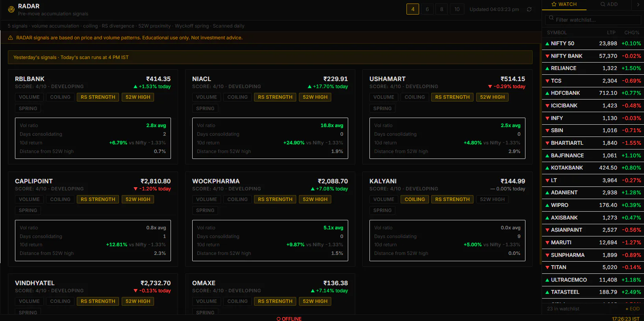644x321 pixels.
Task: Collapse the watchlist side panel chevron
Action: (638, 4)
